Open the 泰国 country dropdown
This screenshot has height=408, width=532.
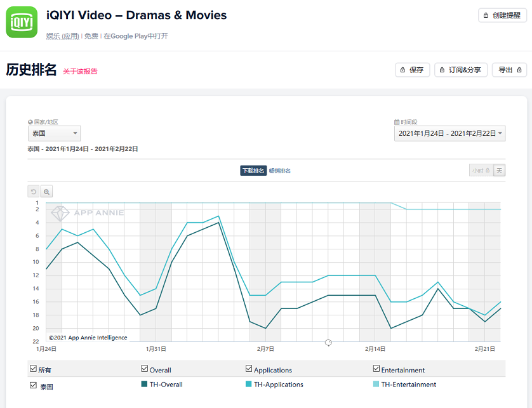[54, 133]
